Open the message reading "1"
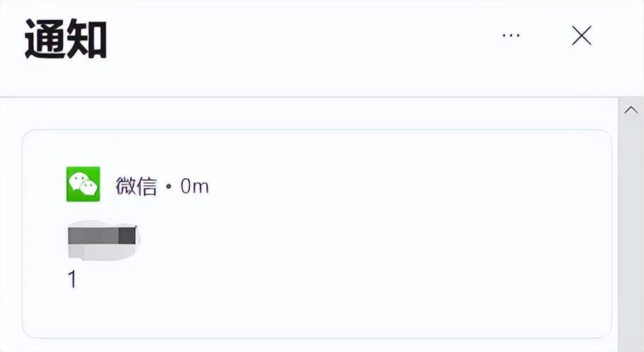 click(x=72, y=280)
